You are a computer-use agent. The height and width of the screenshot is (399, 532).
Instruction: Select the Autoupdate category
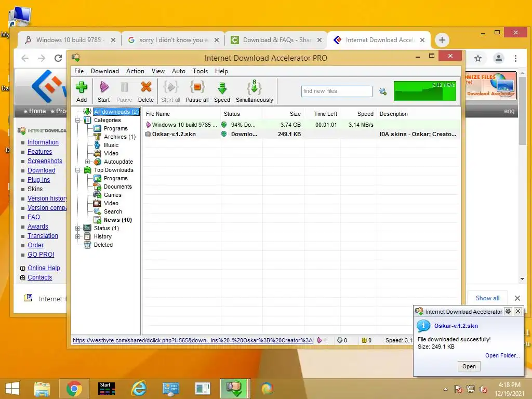(118, 162)
